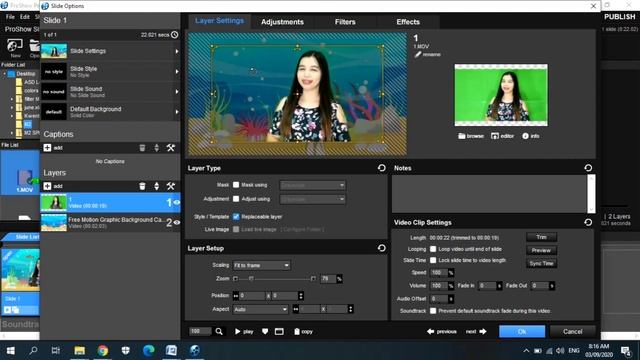Open Windows Start menu
The height and width of the screenshot is (360, 640).
(x=11, y=350)
